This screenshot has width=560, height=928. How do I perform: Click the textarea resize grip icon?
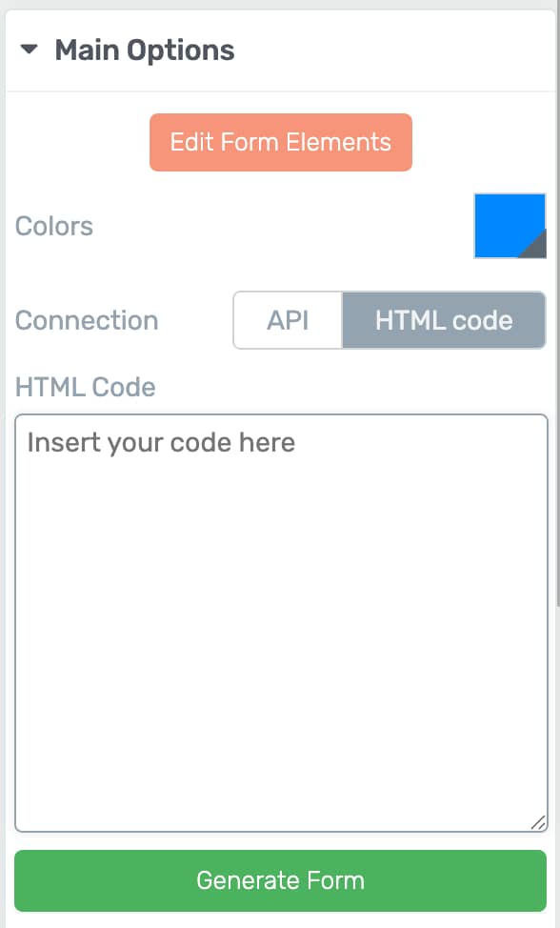[537, 822]
